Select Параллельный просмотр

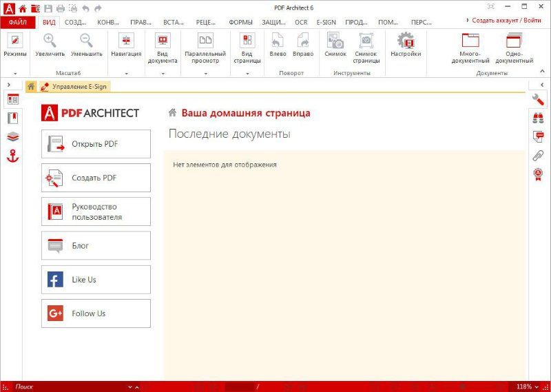[x=205, y=48]
